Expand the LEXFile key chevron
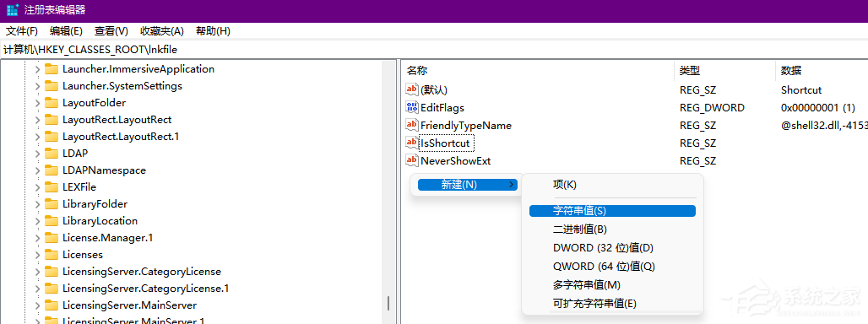The image size is (868, 324). click(x=37, y=186)
